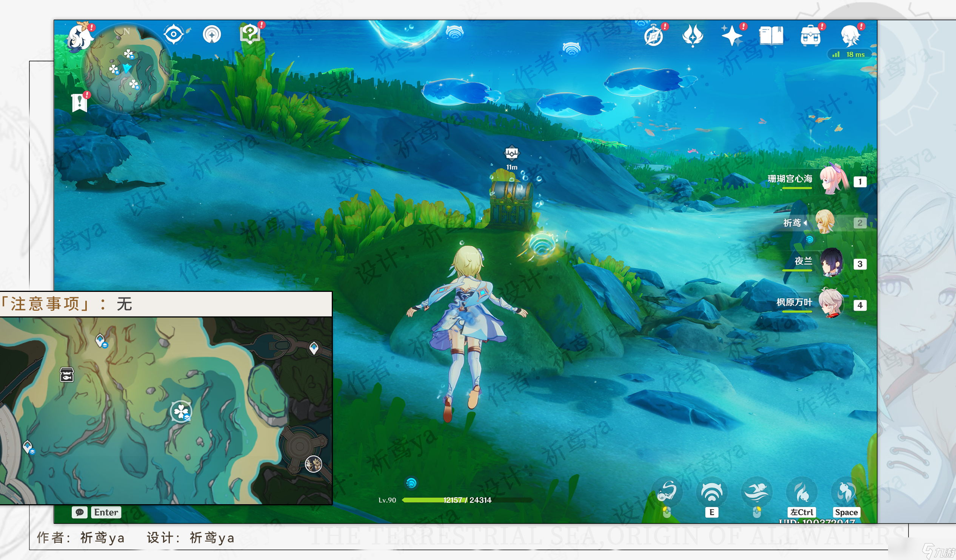The width and height of the screenshot is (956, 560).
Task: Open the character profile head icon
Action: point(850,36)
